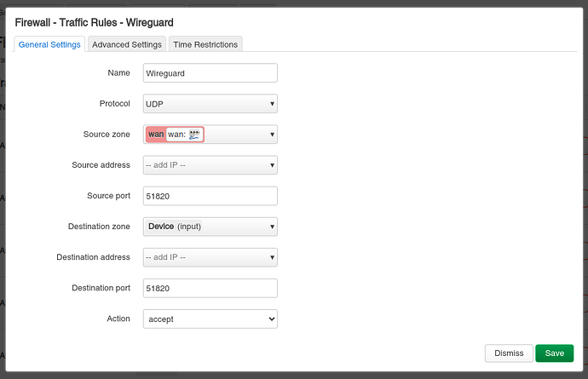Click the Firewall Traffic Rules dialog title

pyautogui.click(x=94, y=22)
